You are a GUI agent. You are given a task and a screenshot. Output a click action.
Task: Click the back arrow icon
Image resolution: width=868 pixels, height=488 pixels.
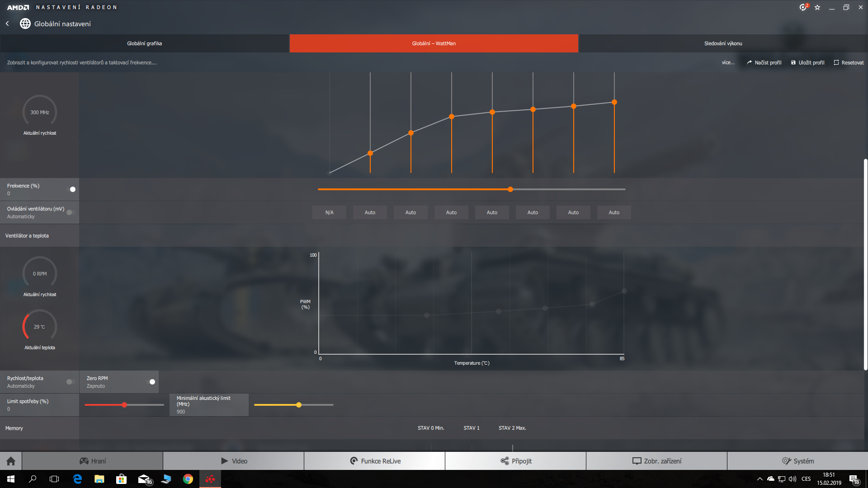pos(7,23)
